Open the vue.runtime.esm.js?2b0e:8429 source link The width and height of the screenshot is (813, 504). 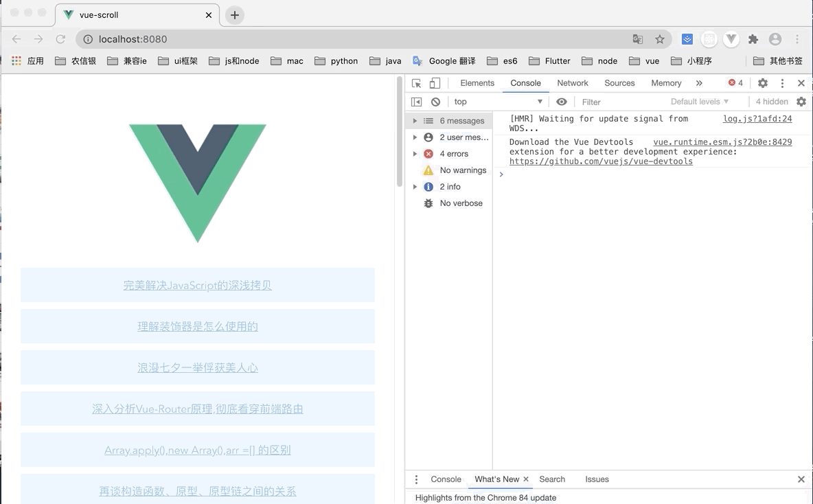[722, 142]
